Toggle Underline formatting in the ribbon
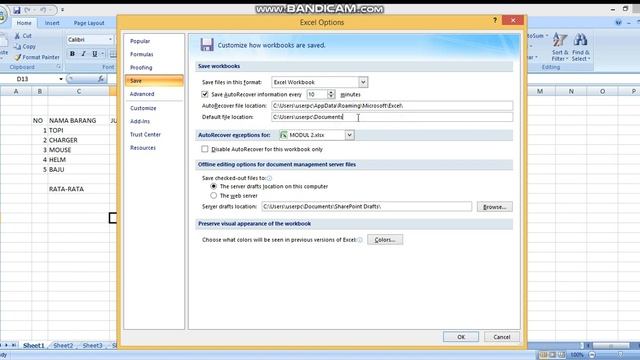 95,54
